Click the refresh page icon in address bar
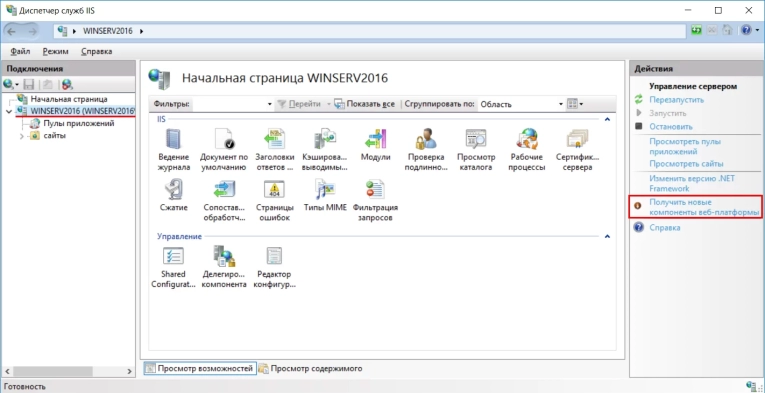The image size is (765, 393). (x=696, y=30)
